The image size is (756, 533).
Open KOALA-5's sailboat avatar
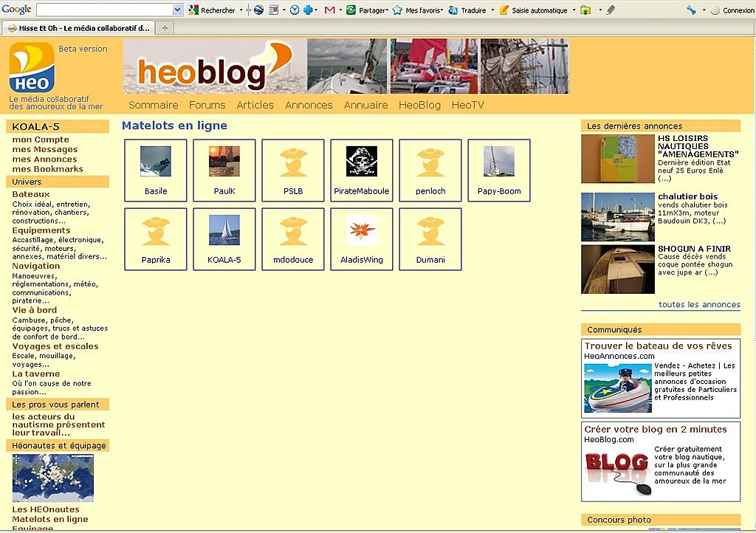click(x=224, y=230)
